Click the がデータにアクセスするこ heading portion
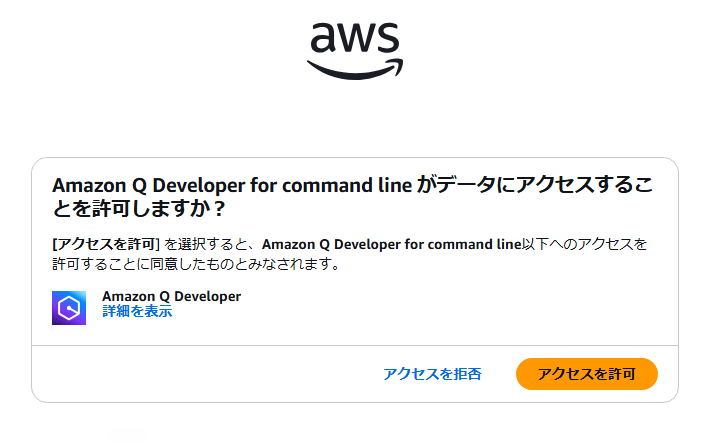Viewport: 705px width, 444px height. (534, 185)
